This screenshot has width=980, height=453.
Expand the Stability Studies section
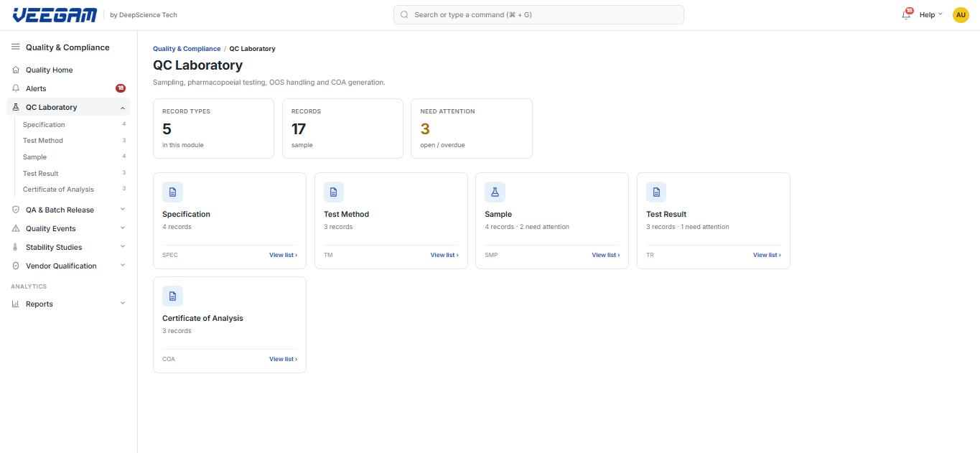(69, 247)
